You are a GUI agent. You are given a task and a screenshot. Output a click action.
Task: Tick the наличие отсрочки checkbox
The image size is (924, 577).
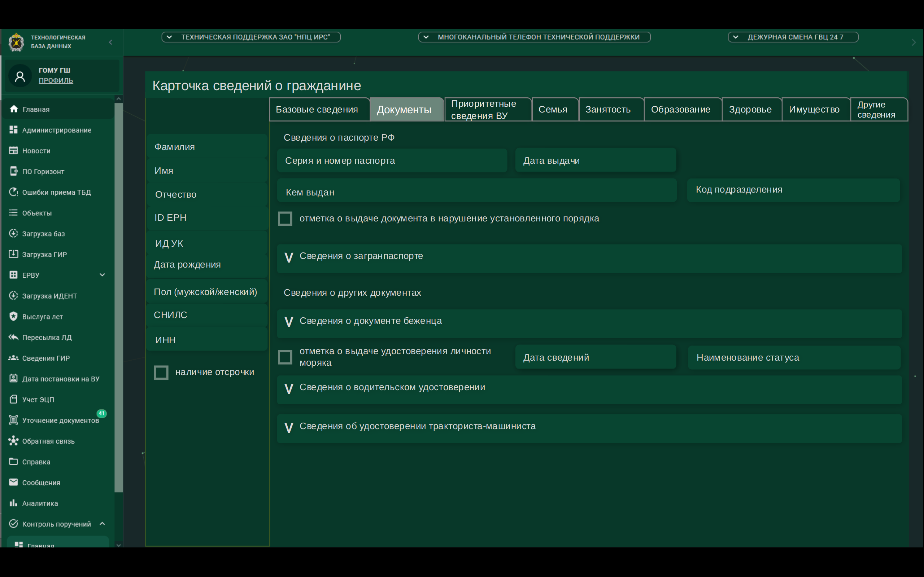point(161,373)
